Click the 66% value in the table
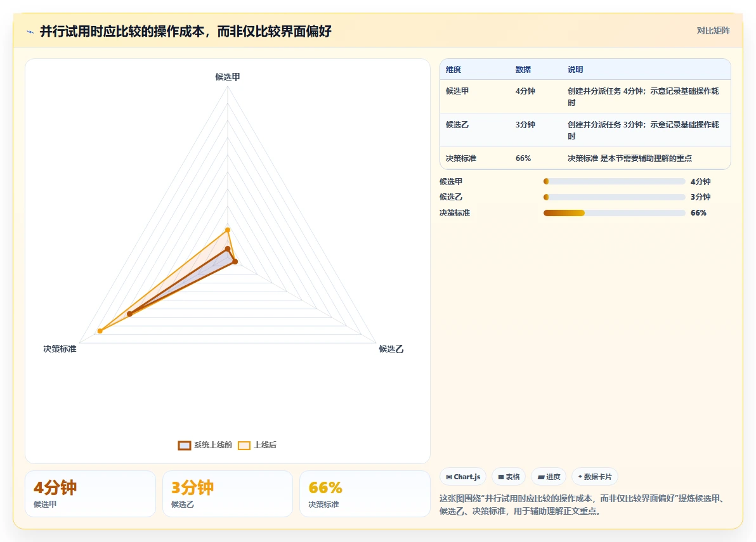Viewport: 756px width, 542px height. pyautogui.click(x=523, y=158)
